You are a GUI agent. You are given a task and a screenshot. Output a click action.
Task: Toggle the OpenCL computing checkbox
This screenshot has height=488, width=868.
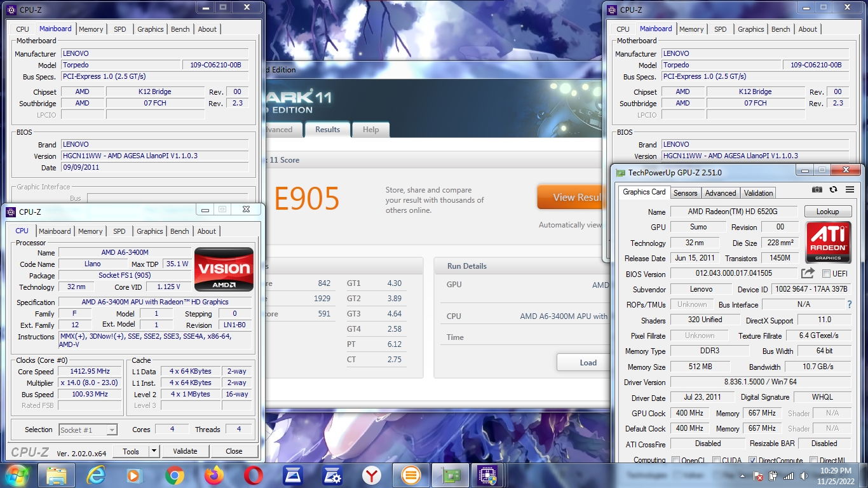click(x=676, y=461)
